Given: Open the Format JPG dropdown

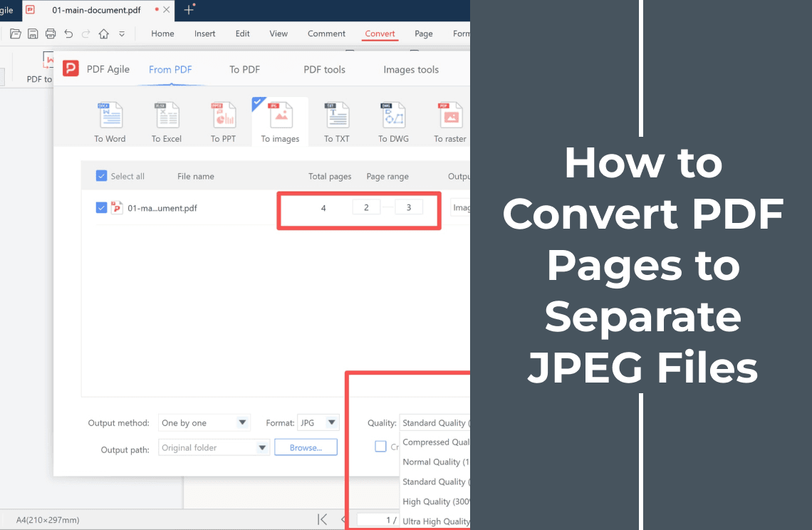Looking at the screenshot, I should click(x=318, y=422).
